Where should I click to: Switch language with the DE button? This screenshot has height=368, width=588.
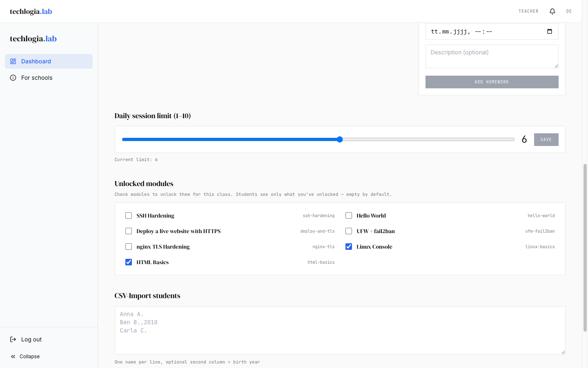pyautogui.click(x=569, y=11)
